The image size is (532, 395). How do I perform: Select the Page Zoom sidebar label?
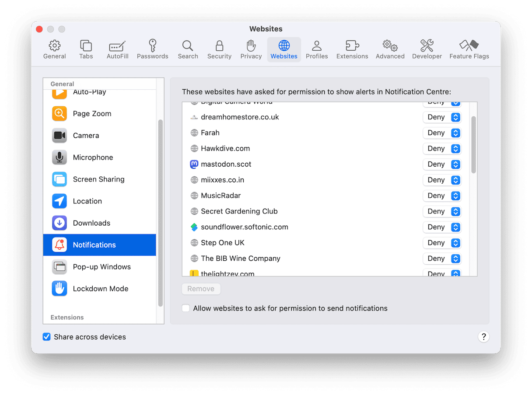(92, 114)
